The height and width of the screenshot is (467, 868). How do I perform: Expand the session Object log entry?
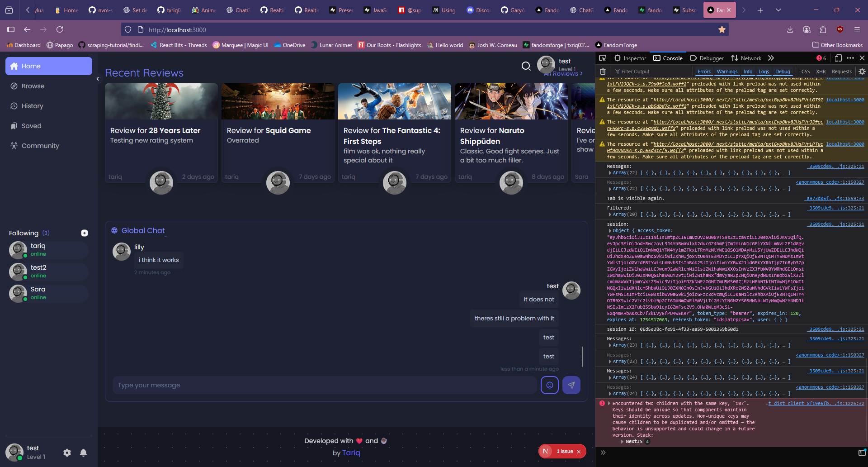(x=610, y=231)
